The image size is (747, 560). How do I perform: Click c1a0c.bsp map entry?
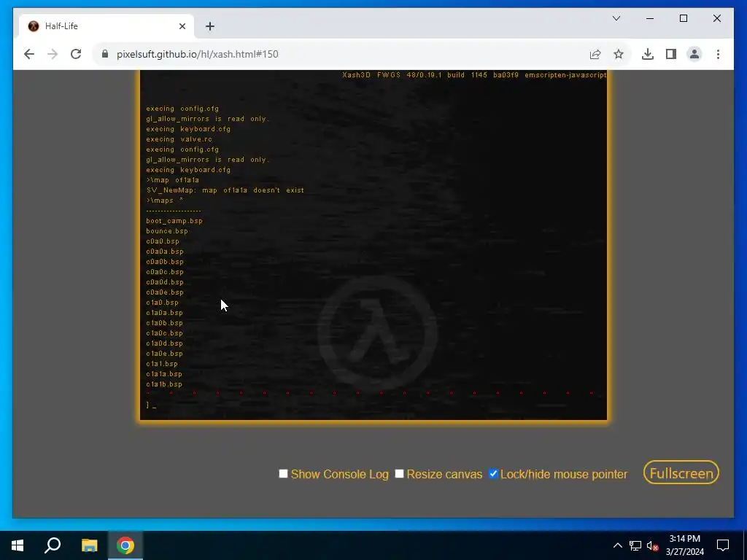(164, 333)
